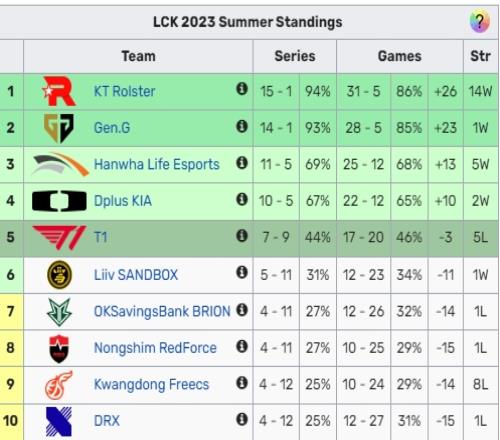Open Nongshim RedForce team page
The image size is (500, 440).
155,348
